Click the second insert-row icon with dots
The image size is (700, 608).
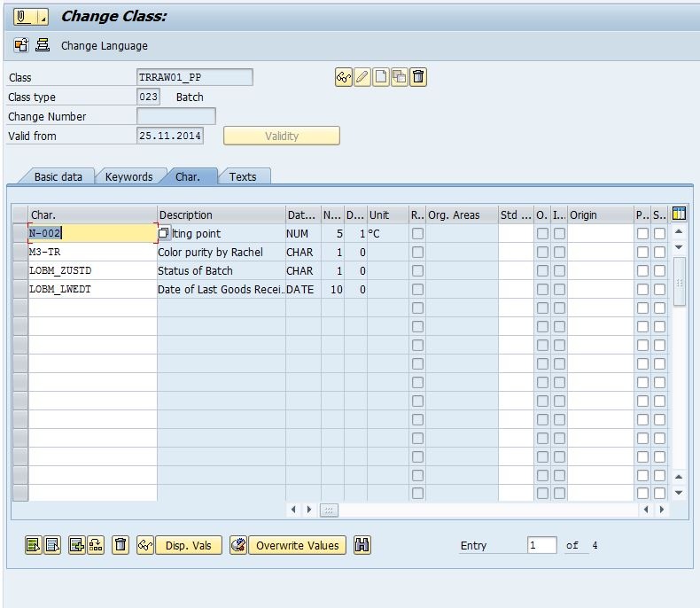point(96,545)
